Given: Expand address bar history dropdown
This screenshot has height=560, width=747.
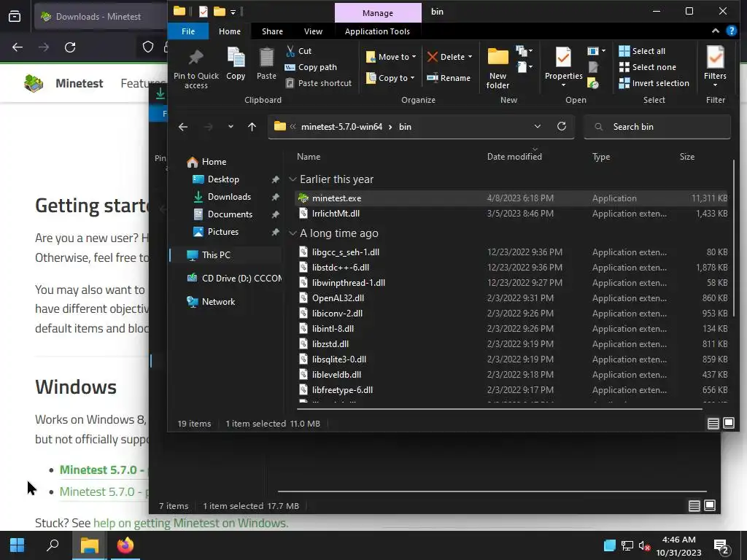Looking at the screenshot, I should (x=538, y=126).
